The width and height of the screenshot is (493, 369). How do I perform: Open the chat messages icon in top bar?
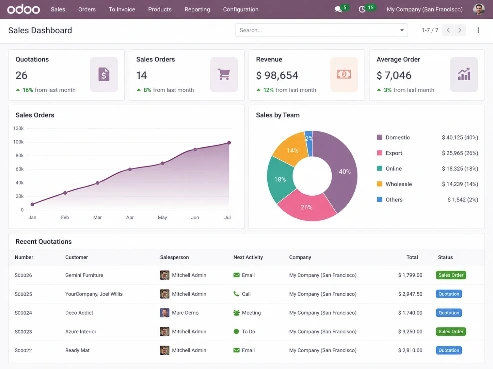(x=338, y=9)
